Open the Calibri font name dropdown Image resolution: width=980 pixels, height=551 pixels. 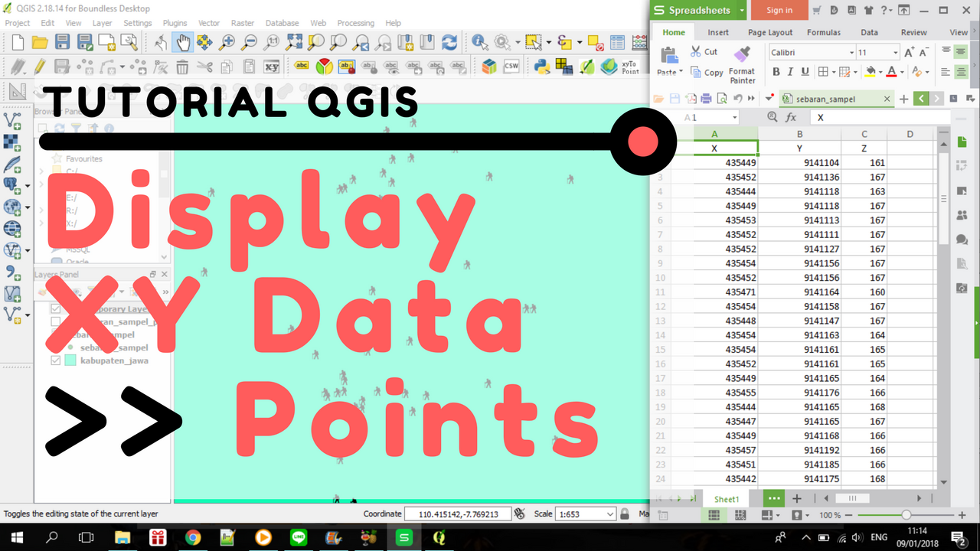851,52
